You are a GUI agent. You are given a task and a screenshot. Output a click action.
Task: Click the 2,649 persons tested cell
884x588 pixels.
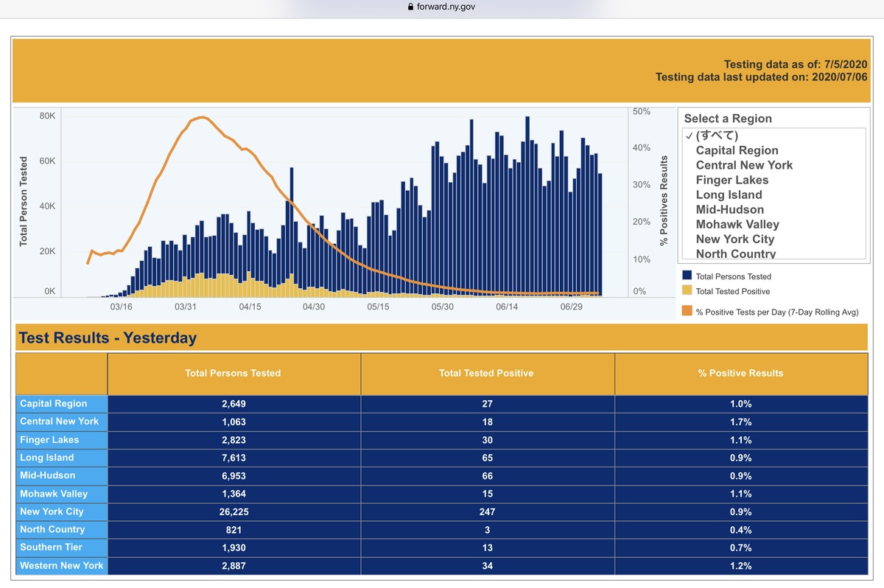click(234, 404)
